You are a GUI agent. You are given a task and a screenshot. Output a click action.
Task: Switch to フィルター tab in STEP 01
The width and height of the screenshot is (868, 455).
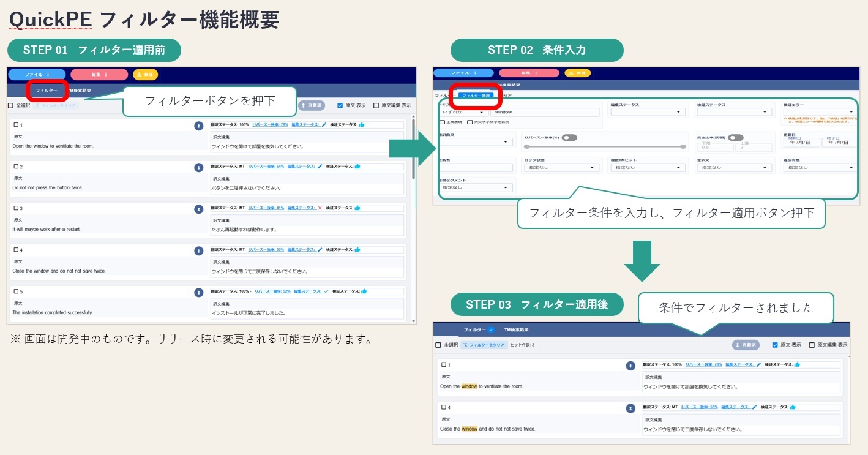47,91
